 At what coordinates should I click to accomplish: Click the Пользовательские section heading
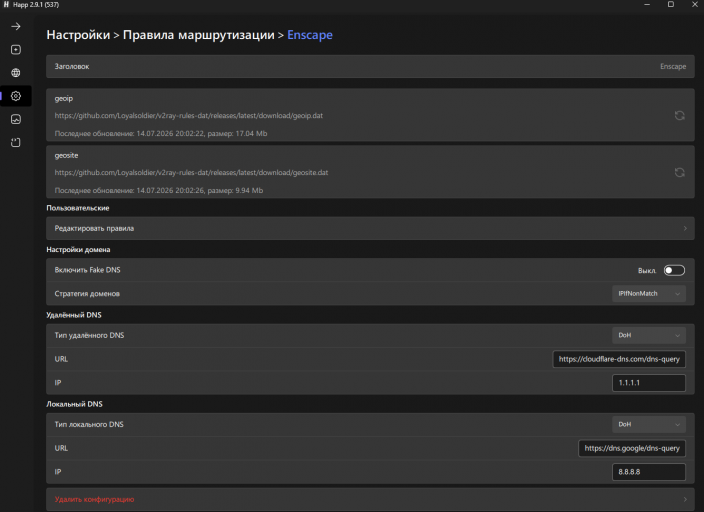tap(78, 208)
